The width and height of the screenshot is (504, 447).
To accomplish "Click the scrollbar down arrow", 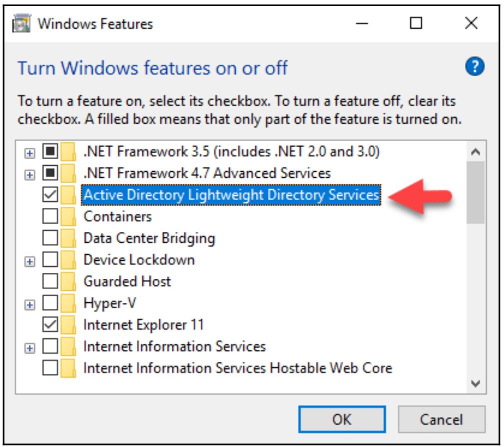I will 475,384.
